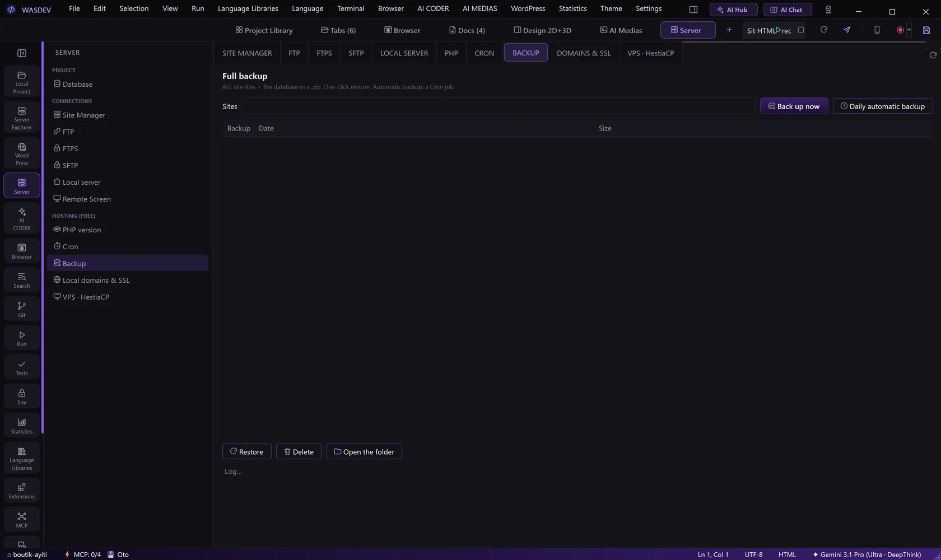Image resolution: width=941 pixels, height=560 pixels.
Task: Open the Sites dropdown list
Action: [x=499, y=106]
